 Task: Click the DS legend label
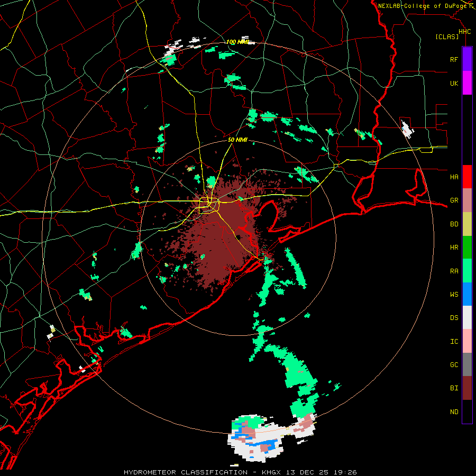[x=454, y=318]
